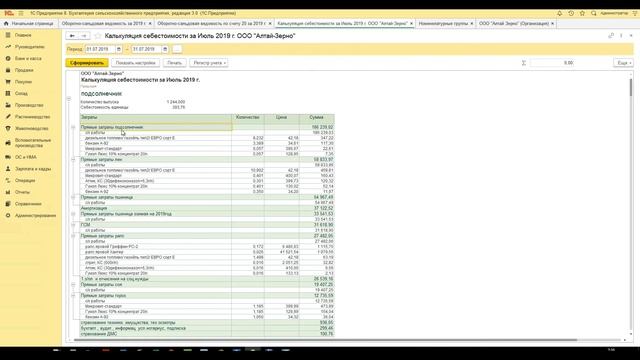The width and height of the screenshot is (640, 360).
Task: Collapse the Прямые затраты лен group
Action: click(73, 160)
